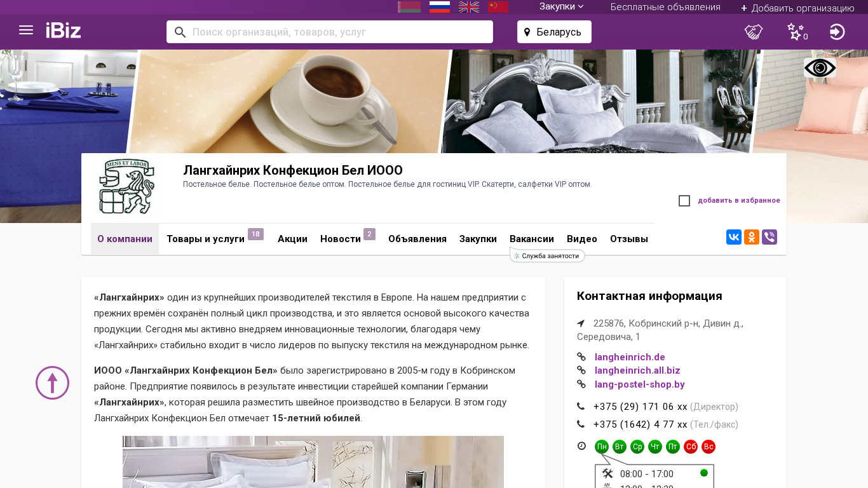Click the phone icon beside Директор number
Viewport: 868px width, 488px height.
click(581, 407)
